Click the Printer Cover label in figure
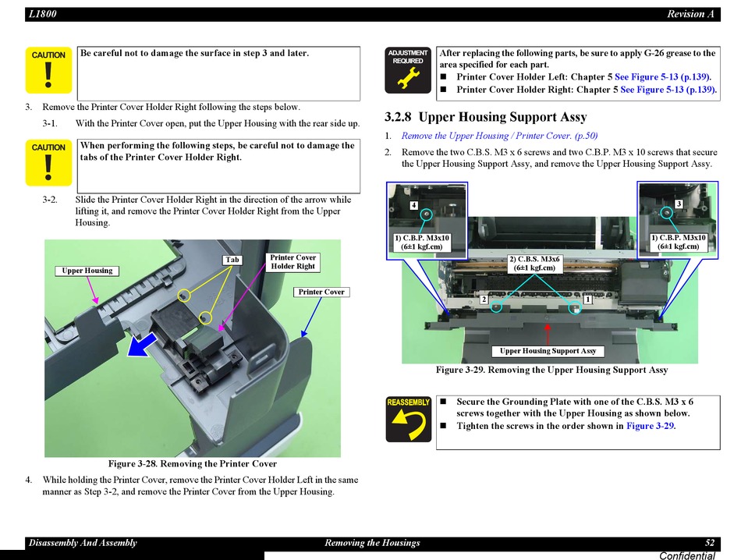741x560 pixels. tap(321, 292)
